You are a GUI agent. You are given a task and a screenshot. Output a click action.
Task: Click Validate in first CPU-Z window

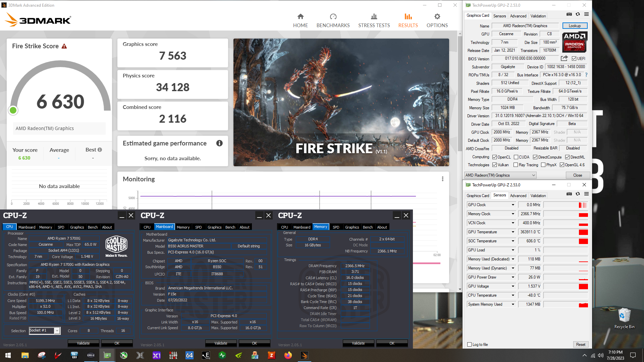(84, 343)
